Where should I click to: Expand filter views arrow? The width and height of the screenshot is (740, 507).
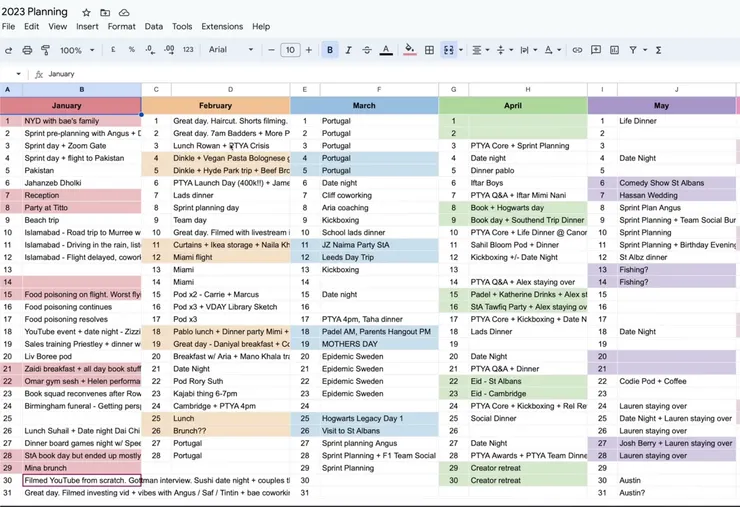click(645, 50)
